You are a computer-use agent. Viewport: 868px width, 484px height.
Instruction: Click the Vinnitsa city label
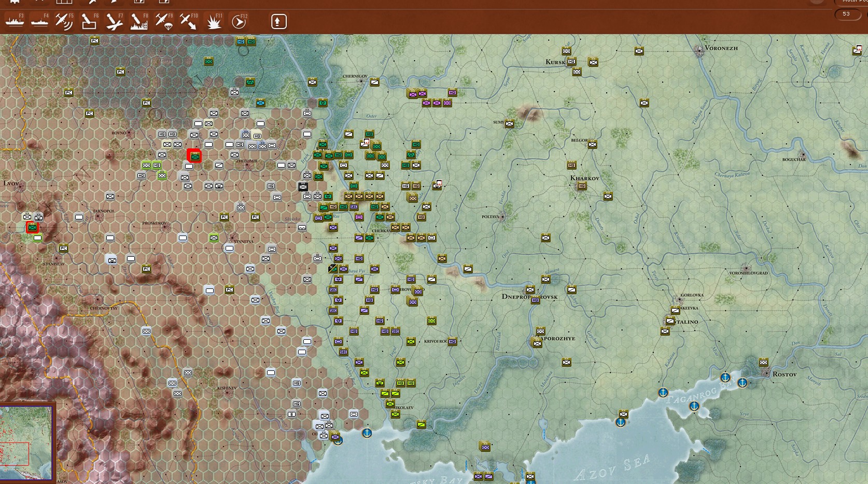pyautogui.click(x=244, y=242)
